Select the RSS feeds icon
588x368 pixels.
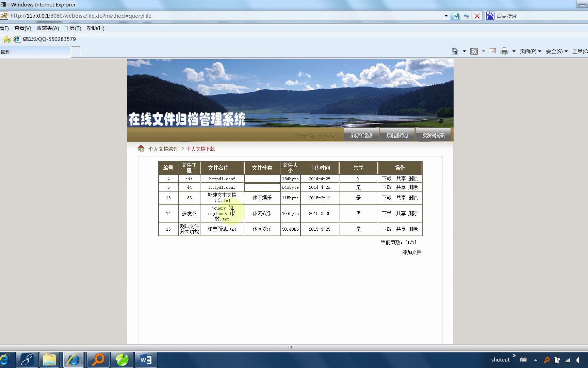click(474, 51)
